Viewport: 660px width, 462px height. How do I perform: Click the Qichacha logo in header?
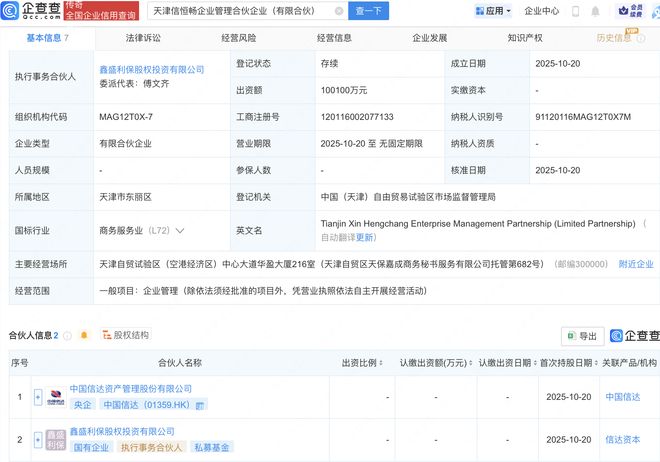click(30, 11)
